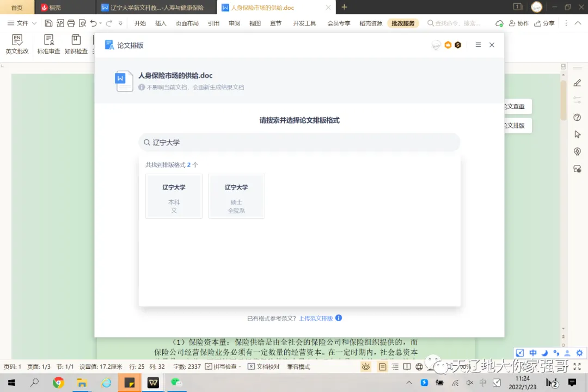Click the 协作 collaboration button
The width and height of the screenshot is (588, 392).
coord(519,23)
